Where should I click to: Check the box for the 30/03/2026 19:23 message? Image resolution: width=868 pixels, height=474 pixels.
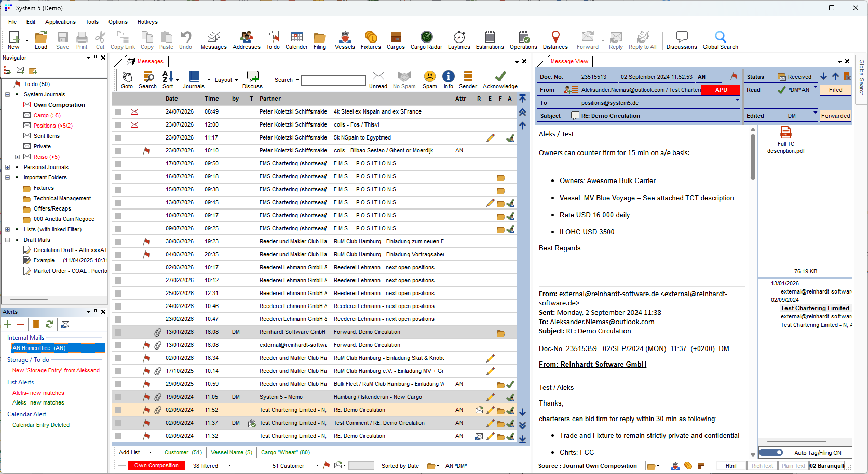click(x=118, y=242)
